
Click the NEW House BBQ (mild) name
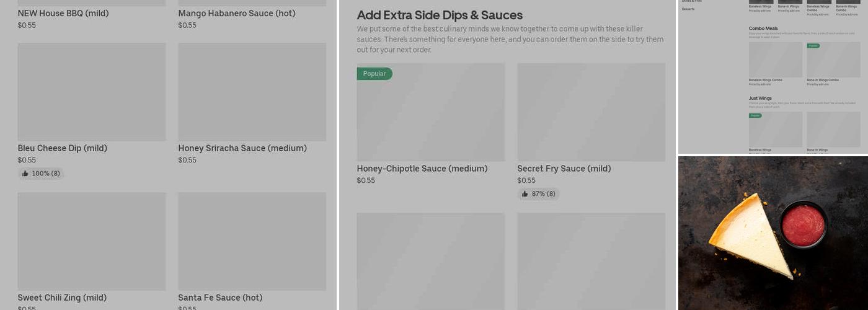(x=63, y=13)
